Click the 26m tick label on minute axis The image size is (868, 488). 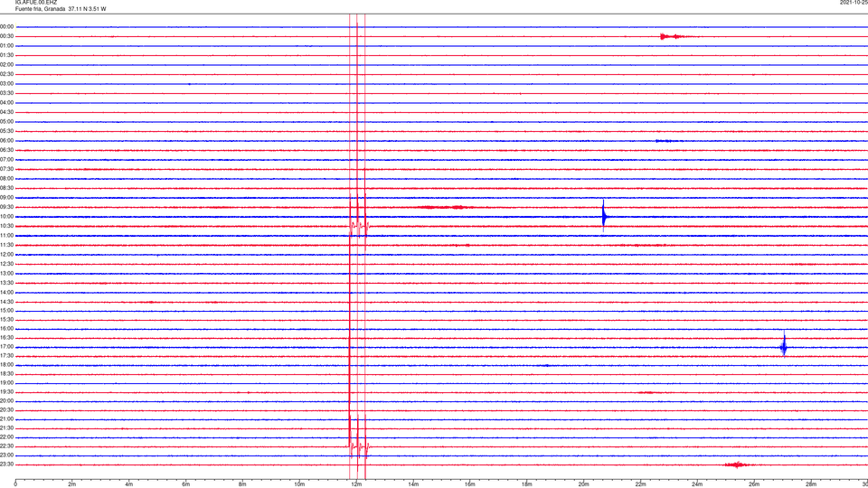[754, 484]
